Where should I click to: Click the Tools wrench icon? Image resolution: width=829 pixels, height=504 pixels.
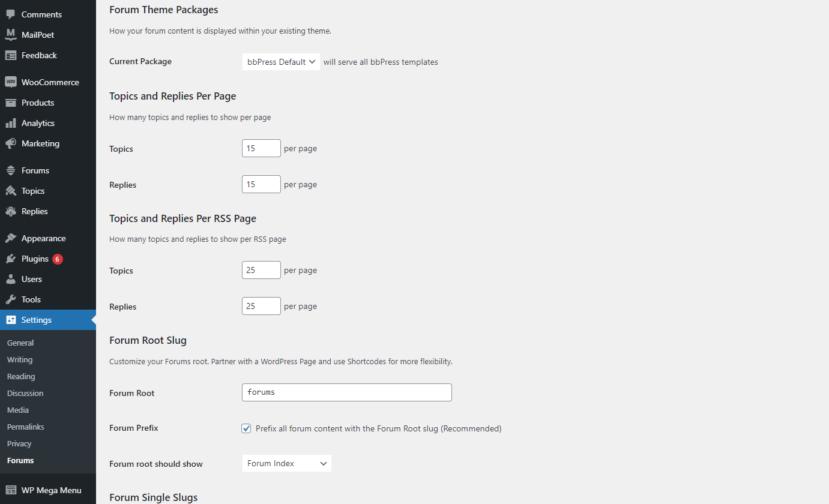pyautogui.click(x=10, y=299)
